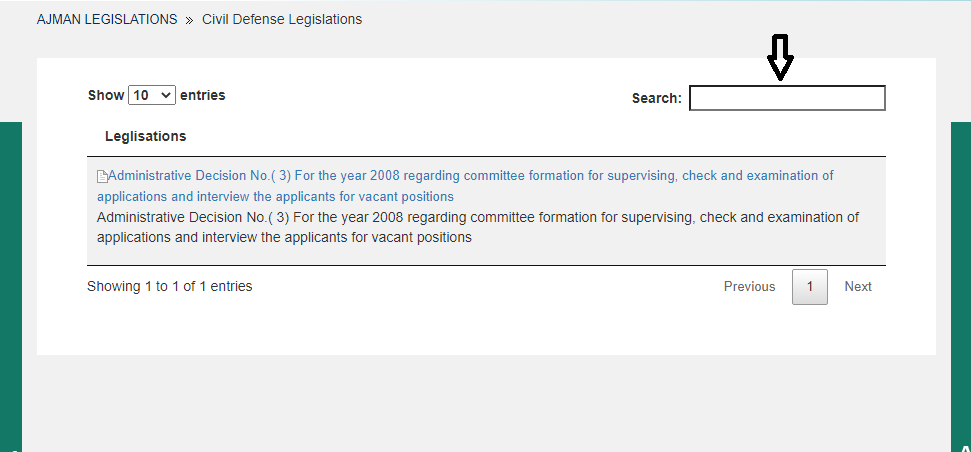Click the Previous pagination button
The image size is (971, 452).
749,287
